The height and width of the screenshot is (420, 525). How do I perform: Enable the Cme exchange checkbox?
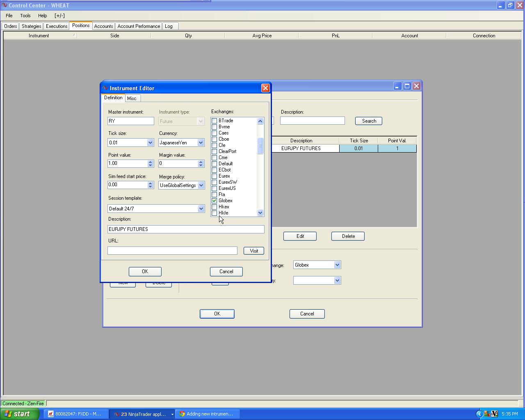pos(214,157)
